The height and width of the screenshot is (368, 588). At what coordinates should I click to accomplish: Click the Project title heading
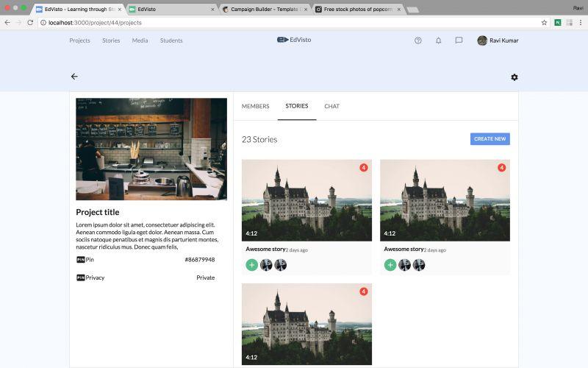[98, 212]
